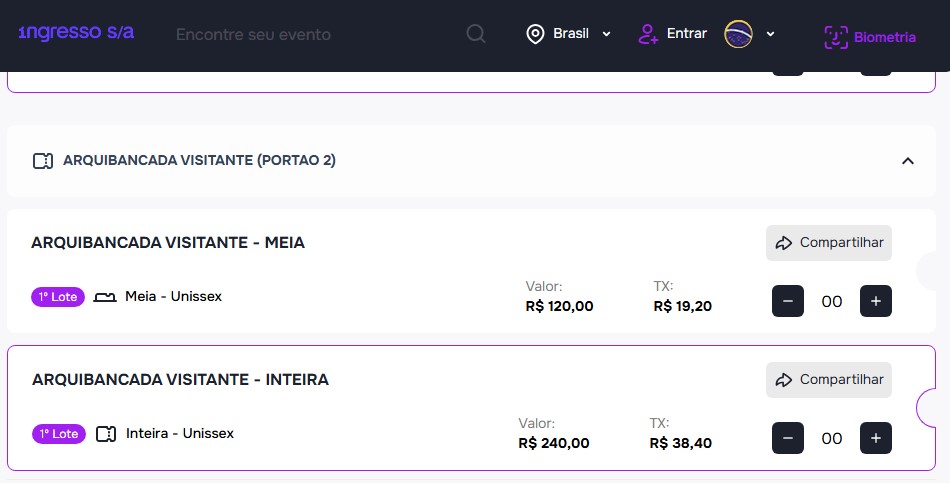
Task: Increase Meia - Unissex ticket quantity
Action: (x=876, y=301)
